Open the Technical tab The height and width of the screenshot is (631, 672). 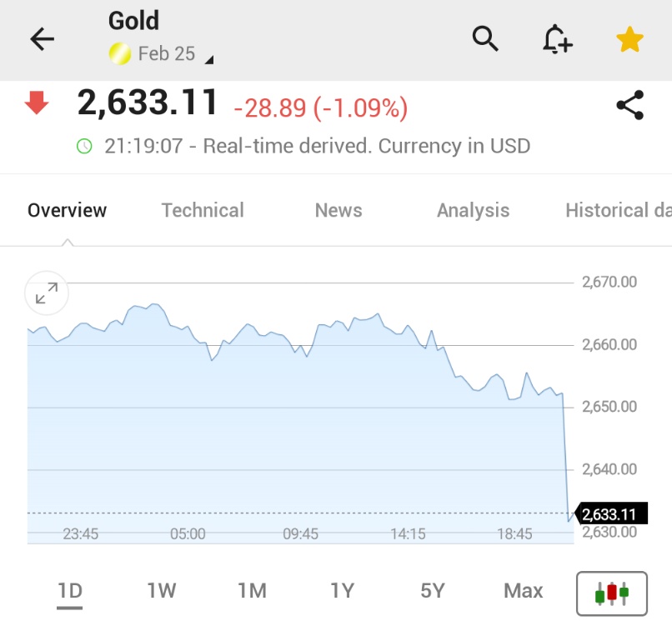tap(203, 210)
